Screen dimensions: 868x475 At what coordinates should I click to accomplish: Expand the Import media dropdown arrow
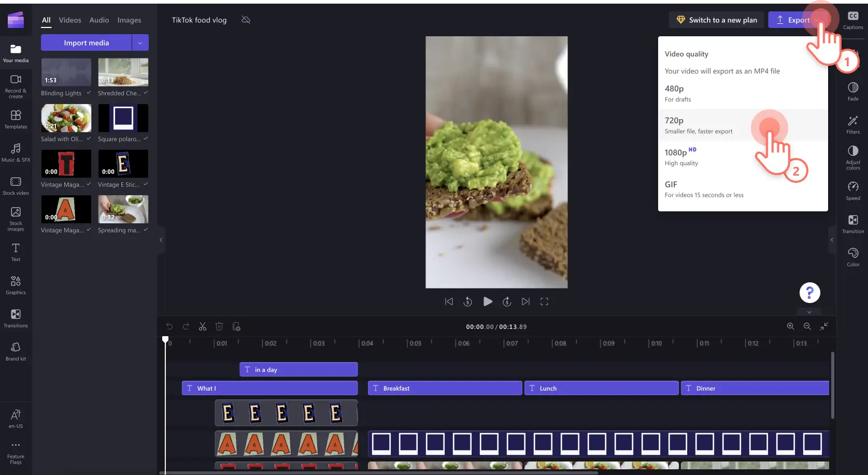coord(140,42)
